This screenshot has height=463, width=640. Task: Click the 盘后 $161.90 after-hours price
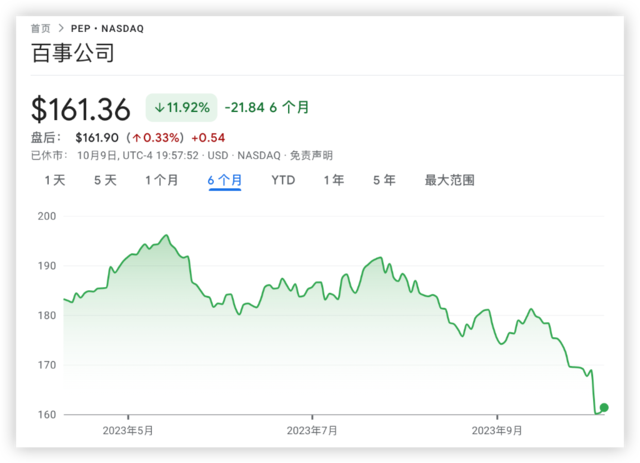pos(97,138)
